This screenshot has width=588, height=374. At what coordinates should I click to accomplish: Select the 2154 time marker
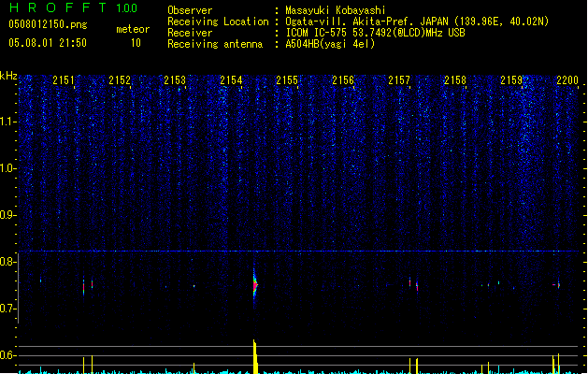point(232,81)
